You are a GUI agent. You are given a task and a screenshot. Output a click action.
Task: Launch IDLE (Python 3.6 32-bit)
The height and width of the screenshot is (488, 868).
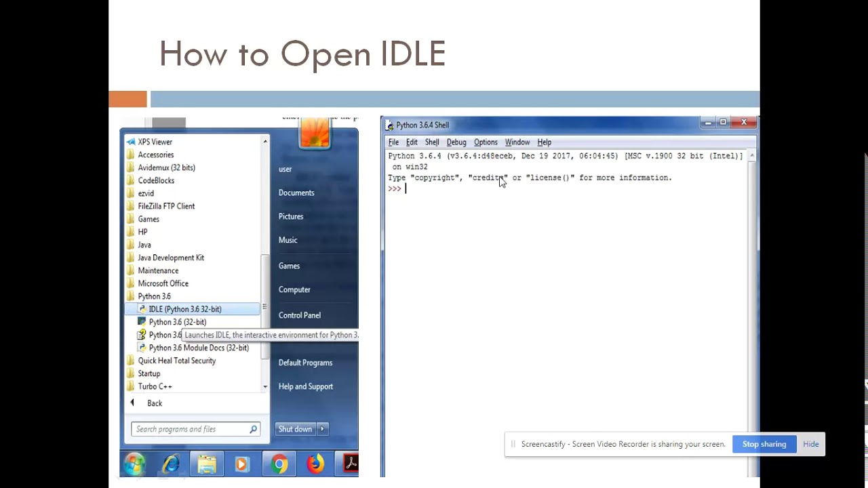pos(192,309)
